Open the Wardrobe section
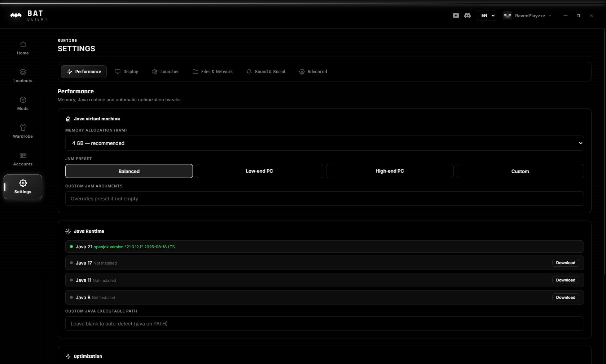 click(x=23, y=132)
